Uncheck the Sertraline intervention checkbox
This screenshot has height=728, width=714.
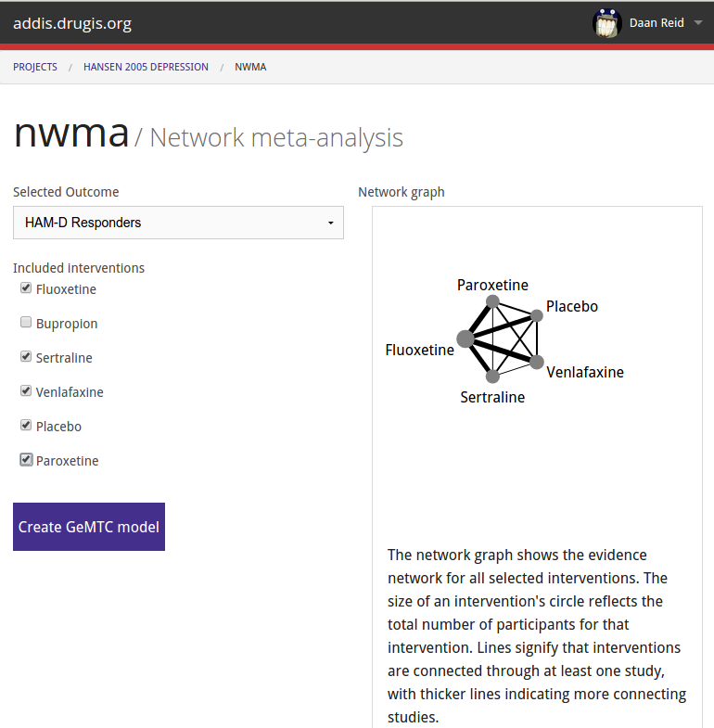[x=26, y=356]
